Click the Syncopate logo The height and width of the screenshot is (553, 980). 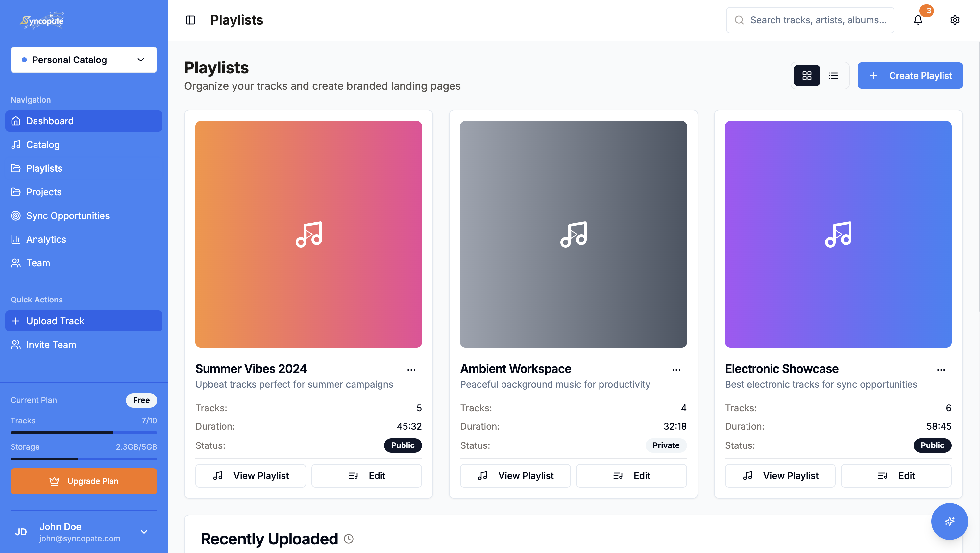(x=42, y=20)
